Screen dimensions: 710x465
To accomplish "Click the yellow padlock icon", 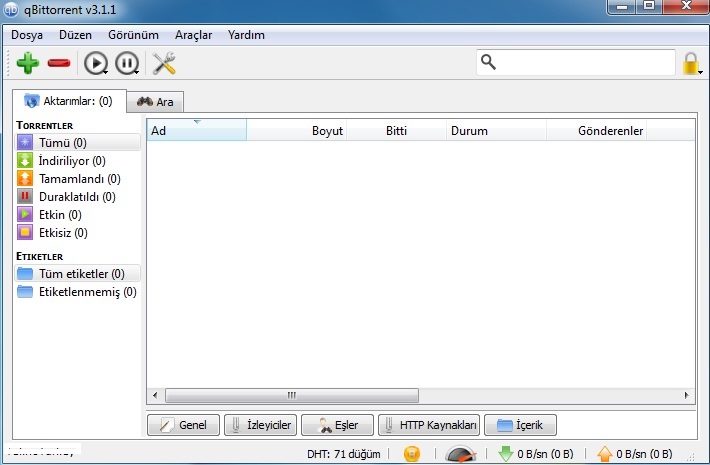I will (691, 64).
